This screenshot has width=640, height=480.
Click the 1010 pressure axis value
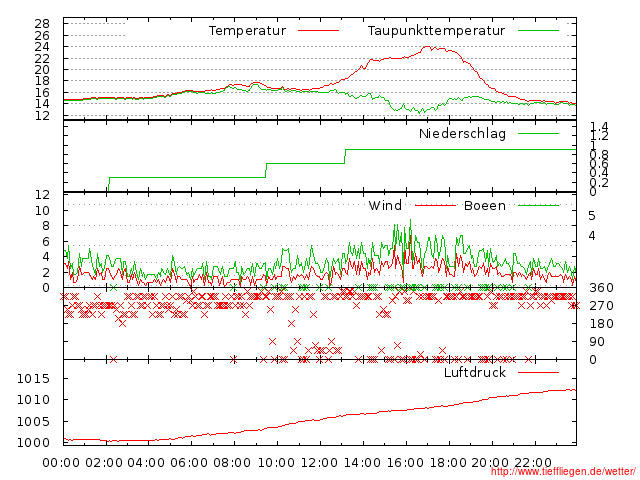click(33, 400)
